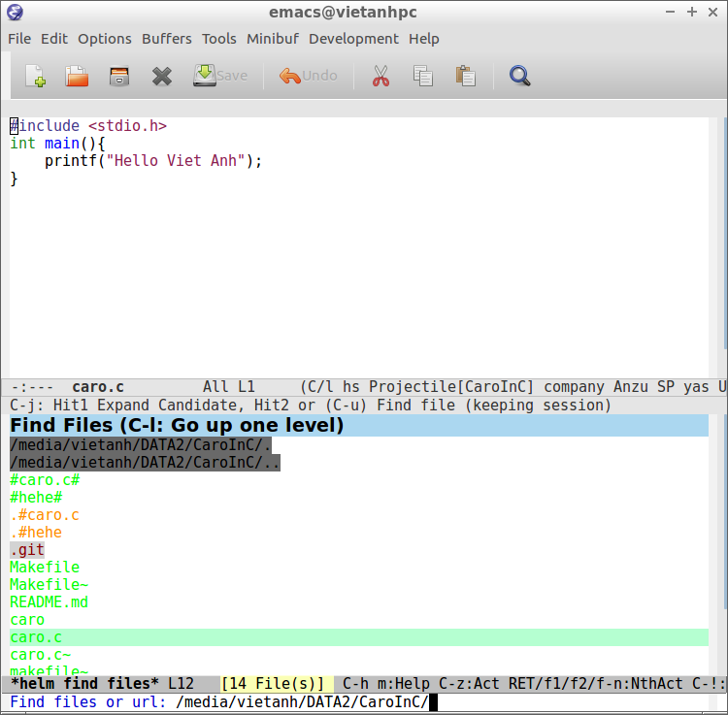Image resolution: width=728 pixels, height=715 pixels.
Task: Select the parent directory '..' candidate
Action: click(x=145, y=463)
